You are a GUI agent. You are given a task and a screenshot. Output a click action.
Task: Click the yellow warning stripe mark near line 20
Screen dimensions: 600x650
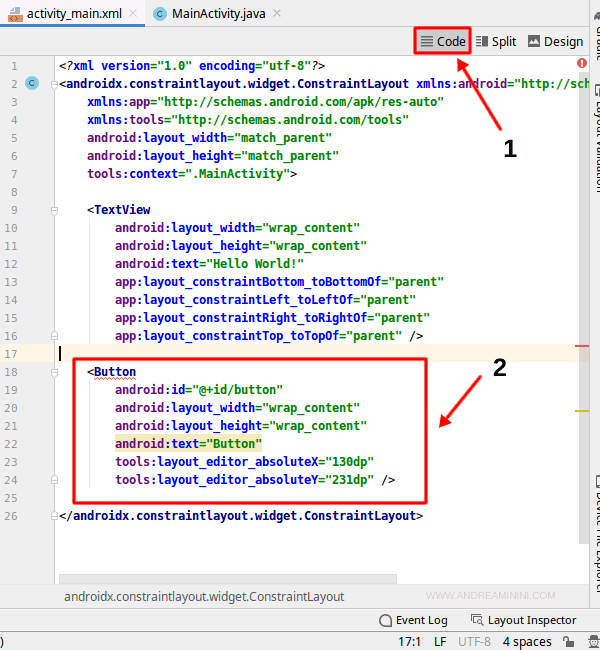(582, 411)
